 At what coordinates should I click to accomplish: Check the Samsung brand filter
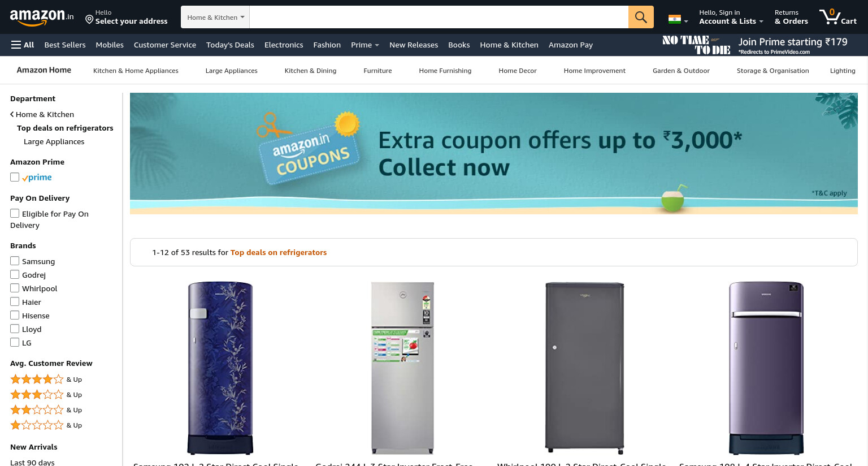point(15,261)
